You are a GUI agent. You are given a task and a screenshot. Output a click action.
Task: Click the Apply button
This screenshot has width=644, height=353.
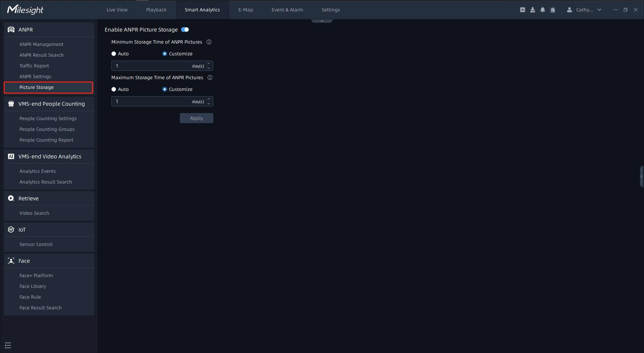tap(197, 118)
